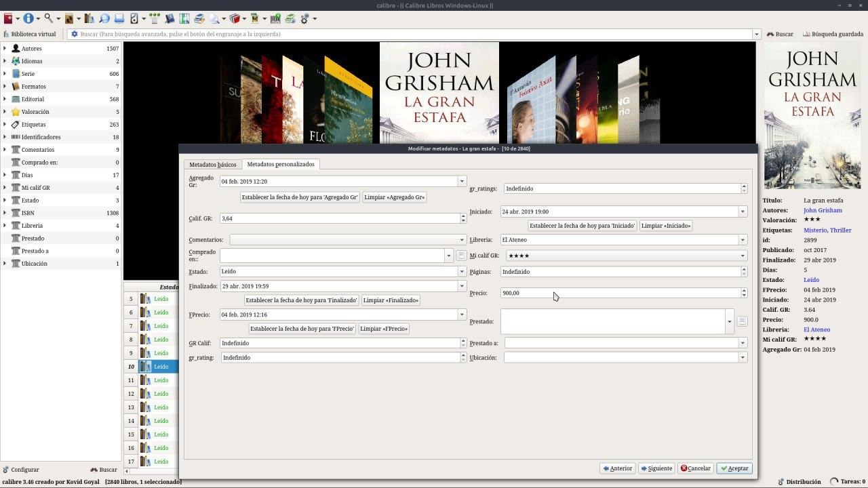Screen dimensions: 868x488
Task: Open the Librería combo box dropdown
Action: pyautogui.click(x=743, y=240)
